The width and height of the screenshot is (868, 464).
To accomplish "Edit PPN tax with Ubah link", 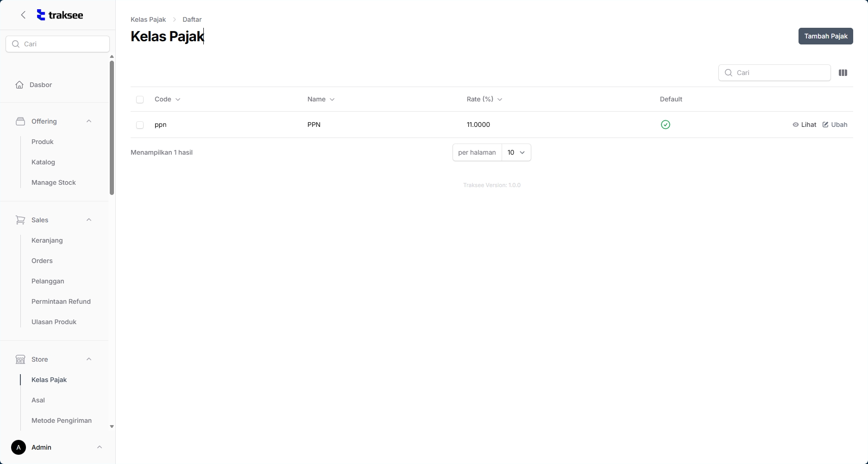I will point(835,125).
